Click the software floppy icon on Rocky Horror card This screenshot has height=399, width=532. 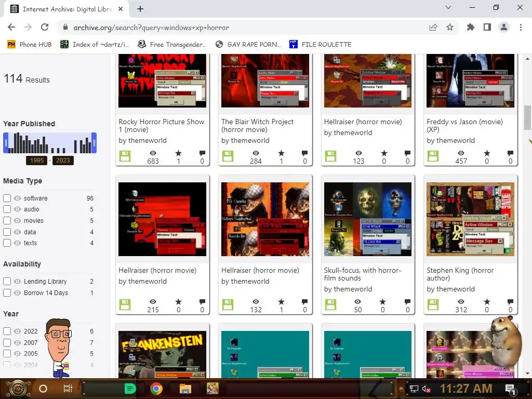pos(125,156)
